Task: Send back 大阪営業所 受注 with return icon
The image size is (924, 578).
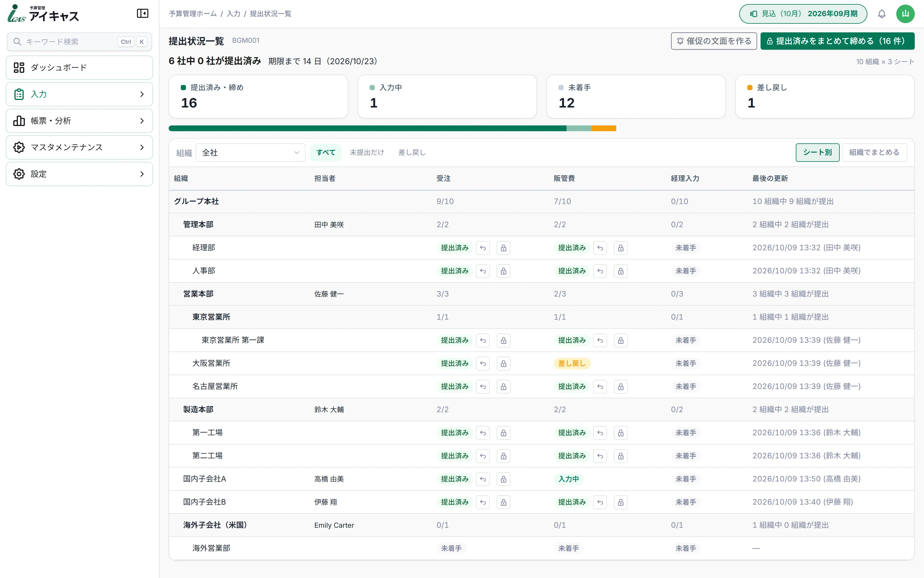Action: (483, 364)
